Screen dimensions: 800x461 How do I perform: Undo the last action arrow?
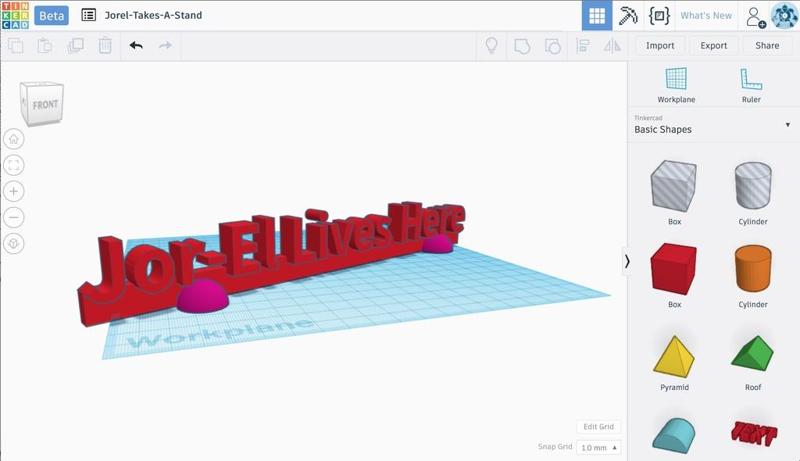coord(136,46)
